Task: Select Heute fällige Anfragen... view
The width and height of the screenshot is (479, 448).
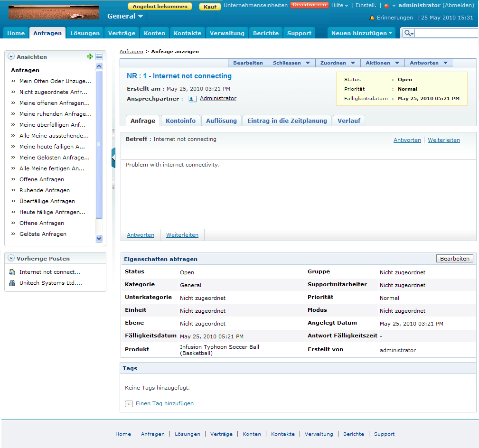Action: 52,212
